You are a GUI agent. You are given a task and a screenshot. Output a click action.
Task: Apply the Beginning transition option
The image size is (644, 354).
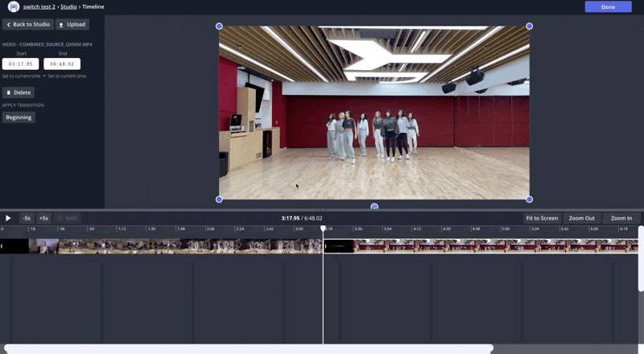click(19, 117)
